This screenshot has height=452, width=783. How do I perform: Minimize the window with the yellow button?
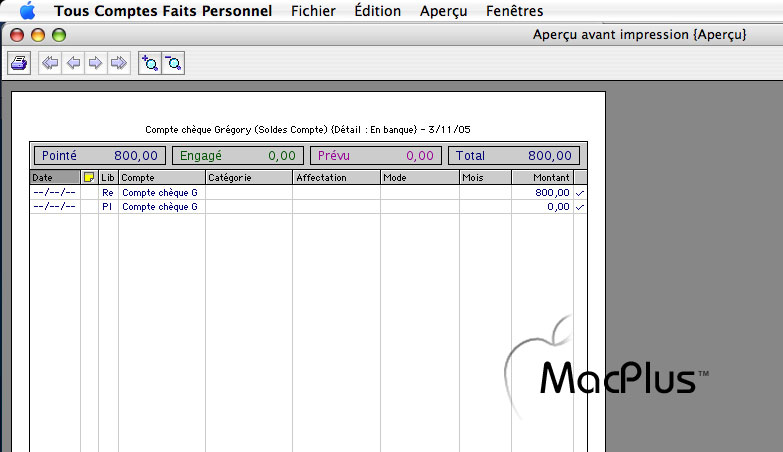[x=38, y=35]
